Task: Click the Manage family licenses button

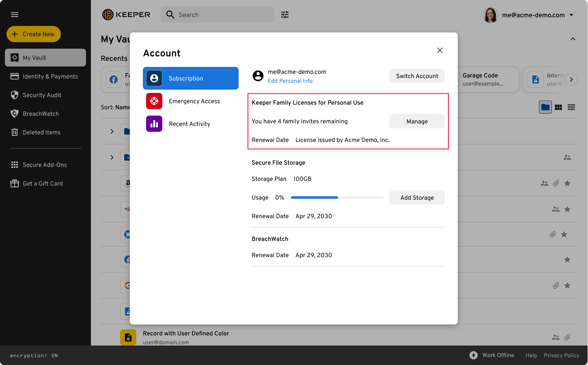Action: [417, 121]
